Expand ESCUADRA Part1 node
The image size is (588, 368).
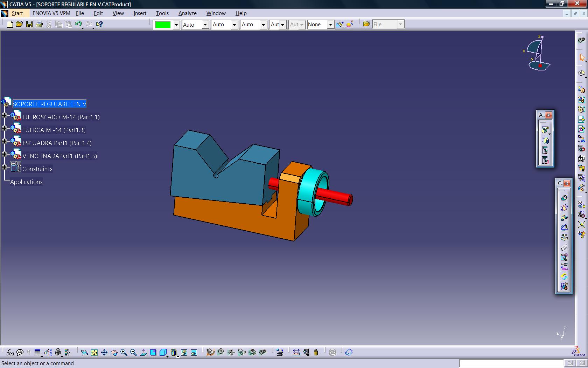[x=5, y=141]
